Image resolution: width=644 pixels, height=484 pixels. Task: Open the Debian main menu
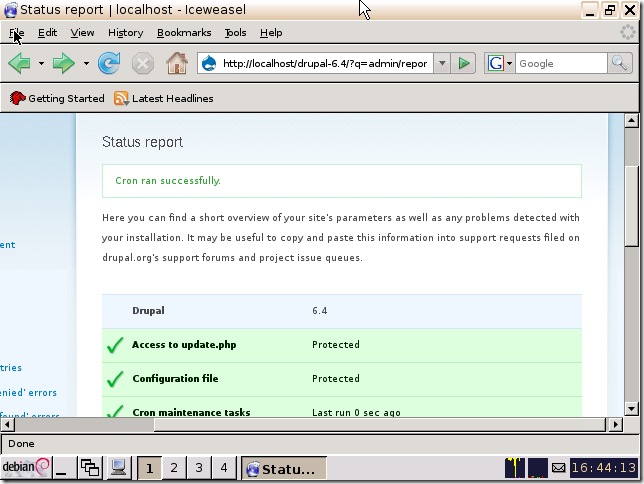coord(25,467)
